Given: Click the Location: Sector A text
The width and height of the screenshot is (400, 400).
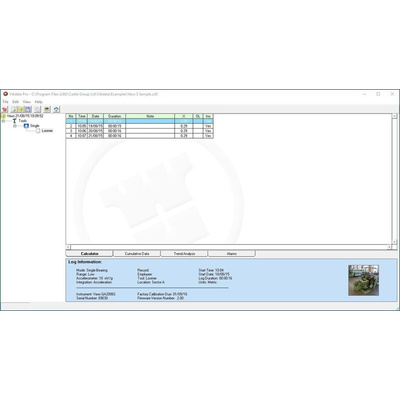Looking at the screenshot, I should (x=151, y=282).
